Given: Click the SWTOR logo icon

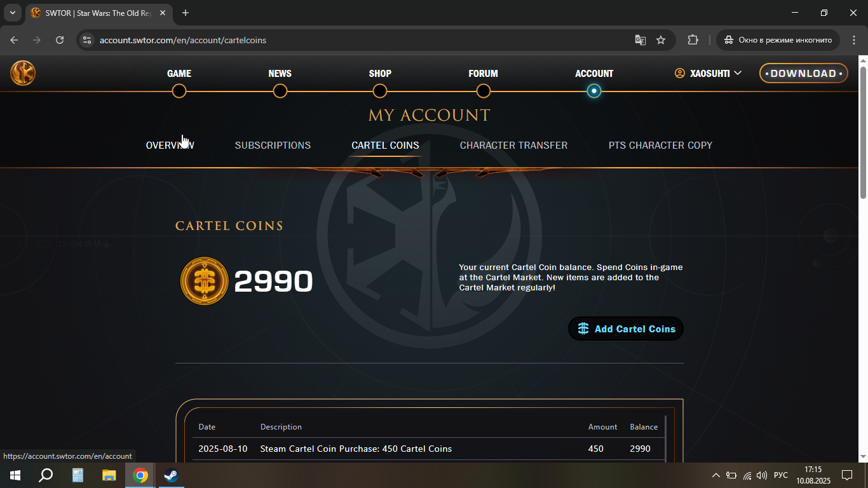Looking at the screenshot, I should click(23, 73).
